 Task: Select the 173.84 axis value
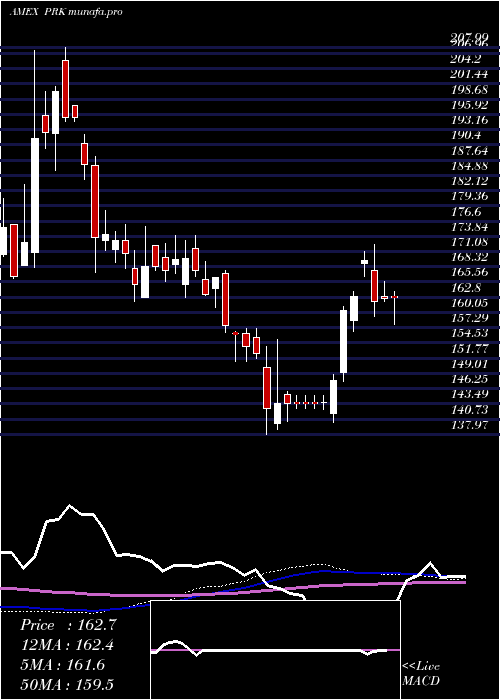(468, 226)
